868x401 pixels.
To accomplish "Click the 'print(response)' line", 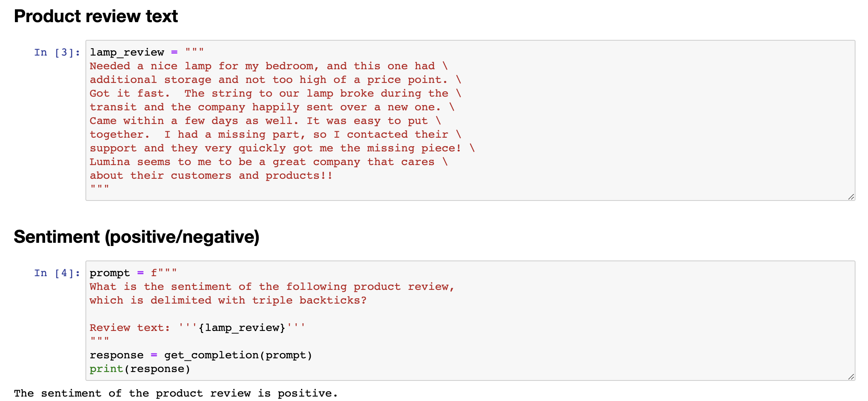I will point(140,369).
